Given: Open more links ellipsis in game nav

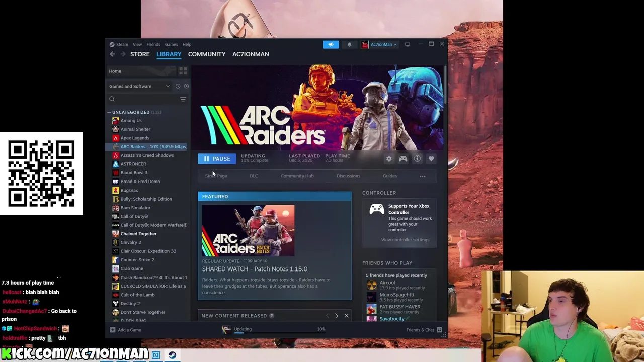Looking at the screenshot, I should click(x=423, y=176).
